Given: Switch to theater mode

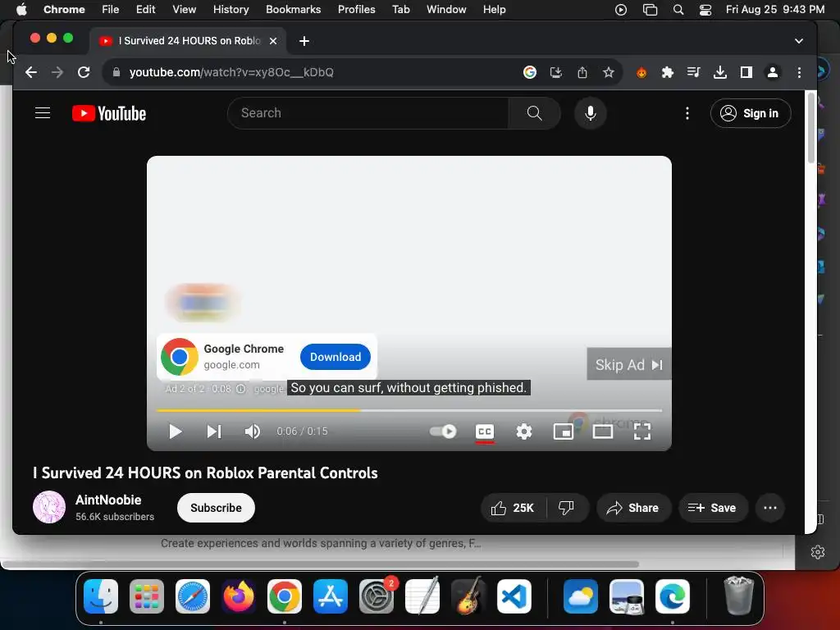Looking at the screenshot, I should (603, 431).
